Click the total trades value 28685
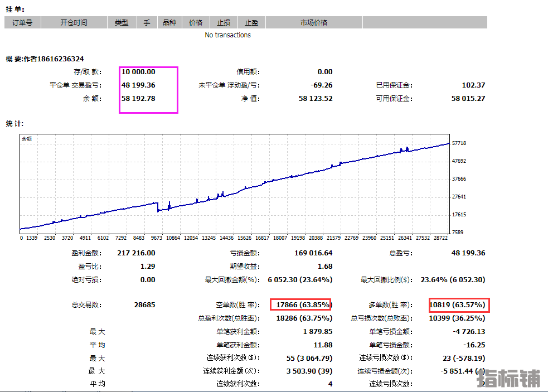Viewport: 548px width, 392px height. [x=144, y=305]
